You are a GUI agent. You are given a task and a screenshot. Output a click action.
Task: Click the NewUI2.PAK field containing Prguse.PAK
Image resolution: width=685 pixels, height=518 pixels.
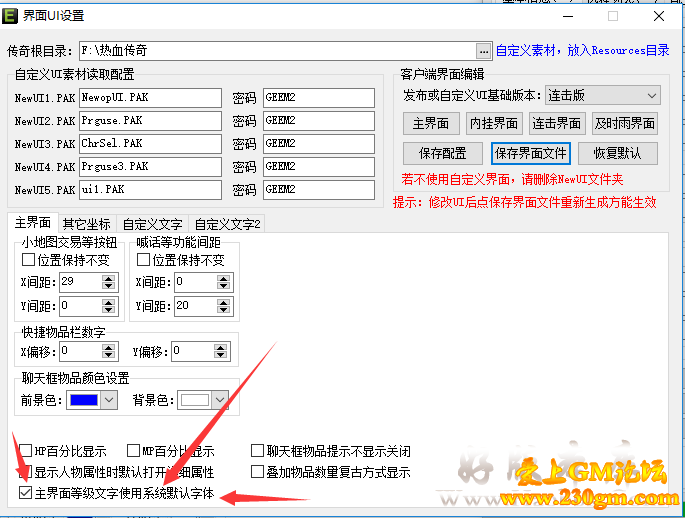pyautogui.click(x=150, y=121)
